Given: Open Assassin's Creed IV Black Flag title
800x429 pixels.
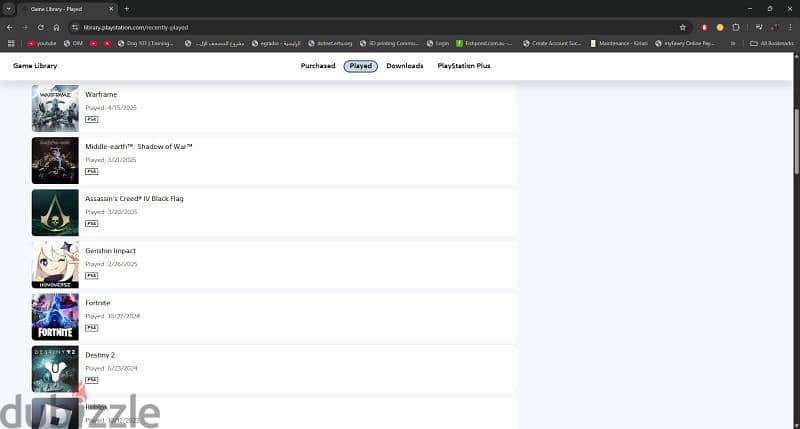Looking at the screenshot, I should click(x=134, y=198).
